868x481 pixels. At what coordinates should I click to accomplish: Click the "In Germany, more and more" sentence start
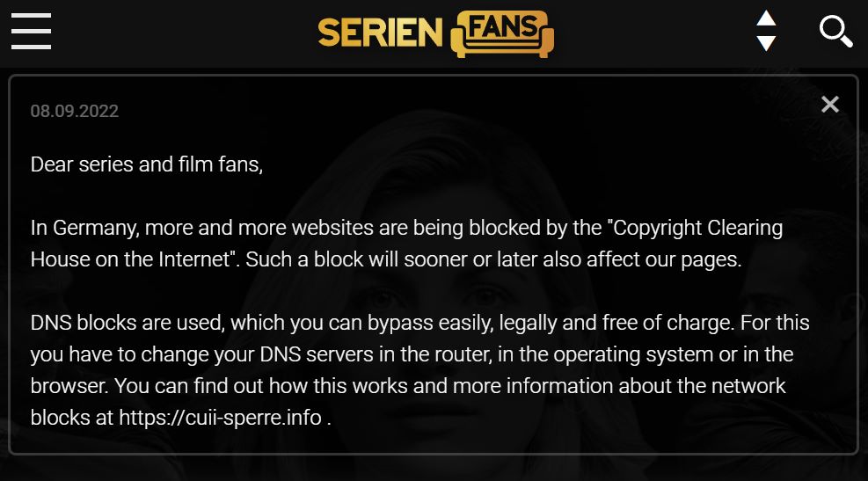(141, 228)
